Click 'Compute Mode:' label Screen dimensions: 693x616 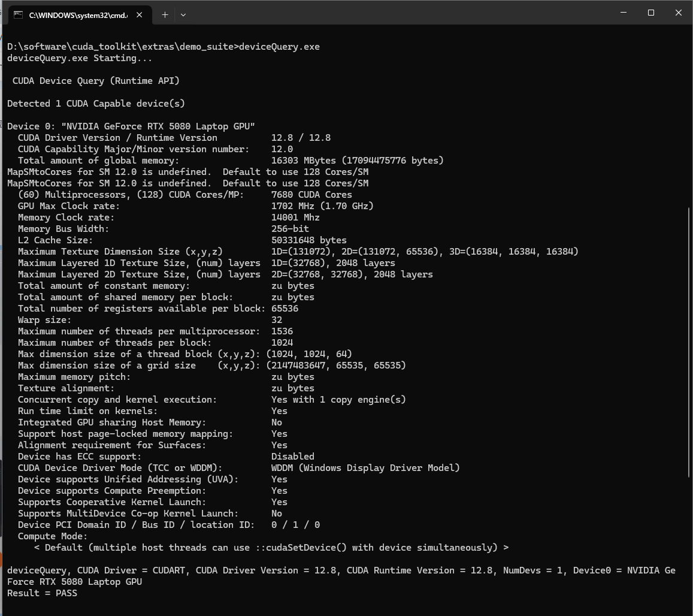53,536
